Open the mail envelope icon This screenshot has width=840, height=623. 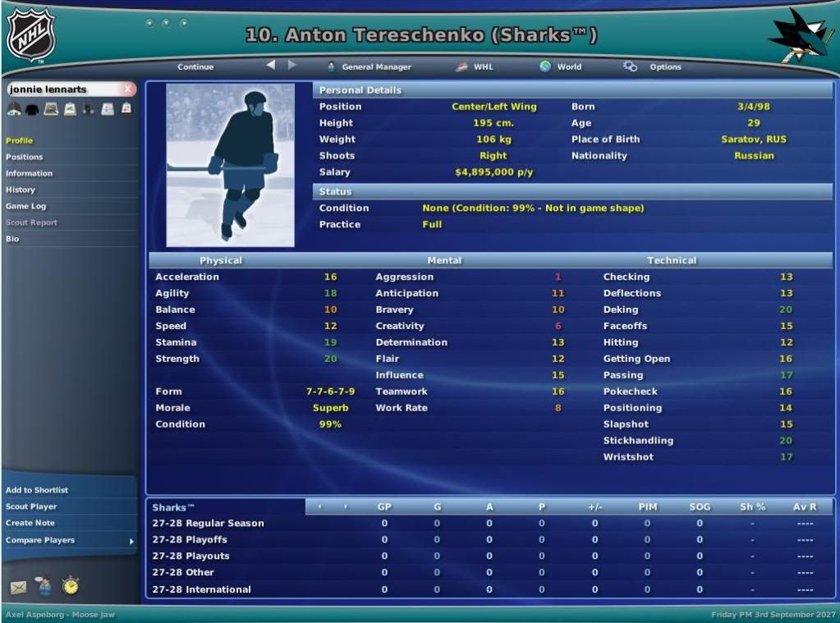pyautogui.click(x=18, y=588)
